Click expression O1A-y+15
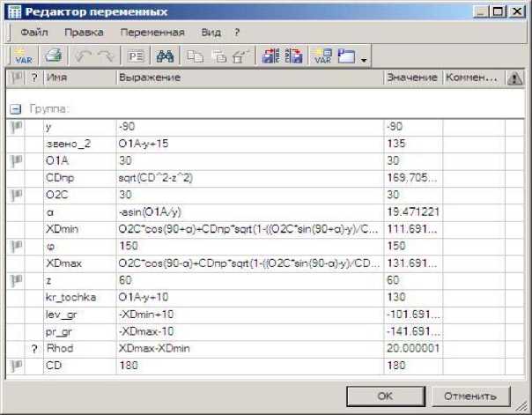Image resolution: width=532 pixels, height=415 pixels. coord(144,144)
